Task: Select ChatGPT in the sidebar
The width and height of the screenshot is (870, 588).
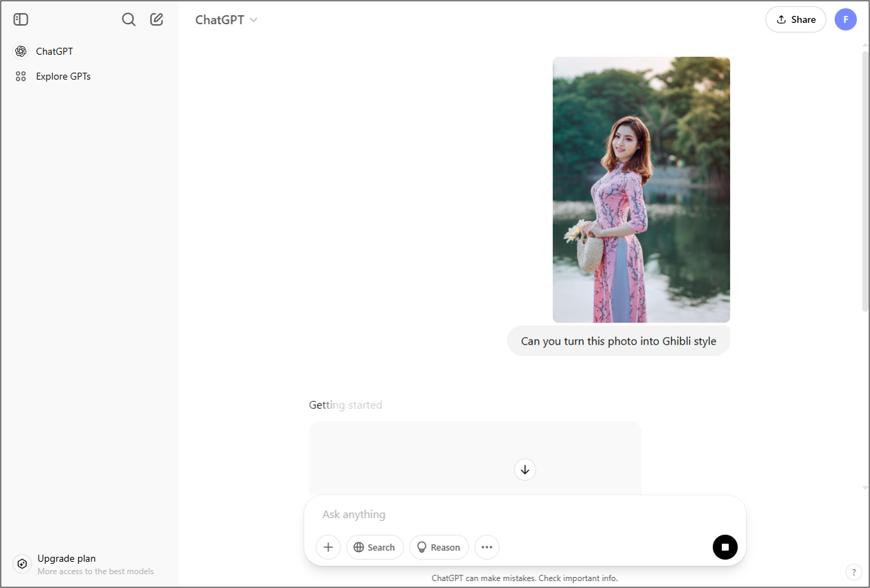Action: 54,50
